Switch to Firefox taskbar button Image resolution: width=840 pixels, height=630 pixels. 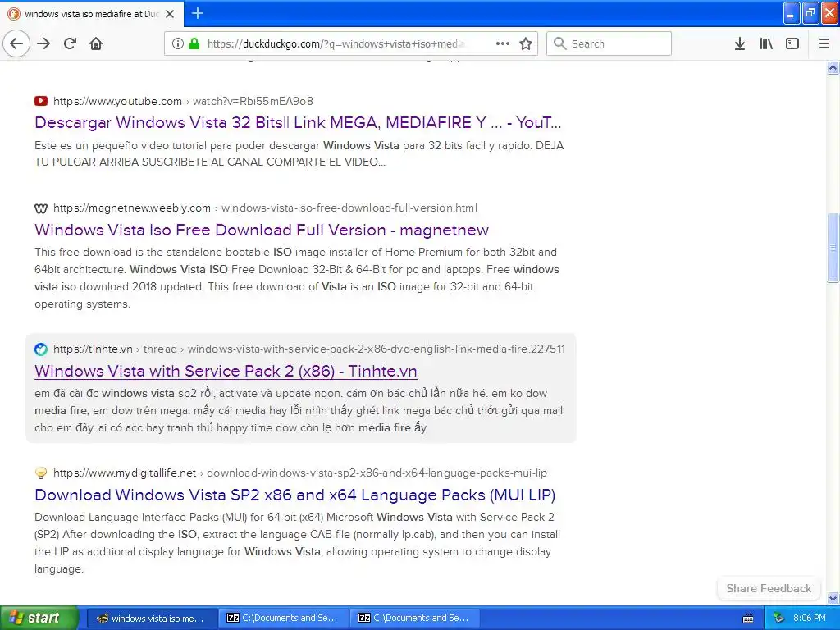click(152, 619)
